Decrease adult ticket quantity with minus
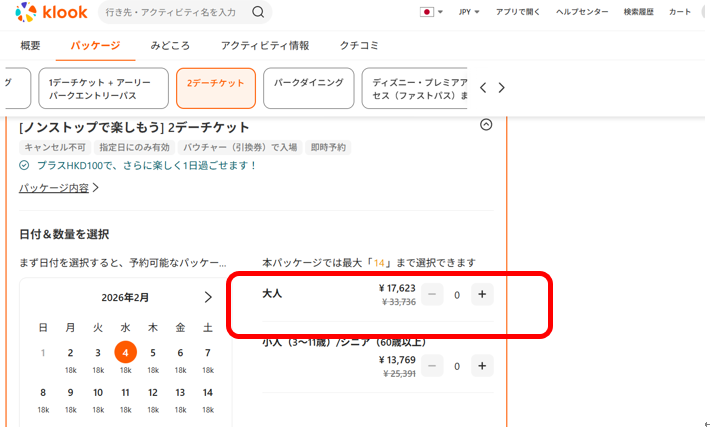The image size is (710, 445). point(432,295)
